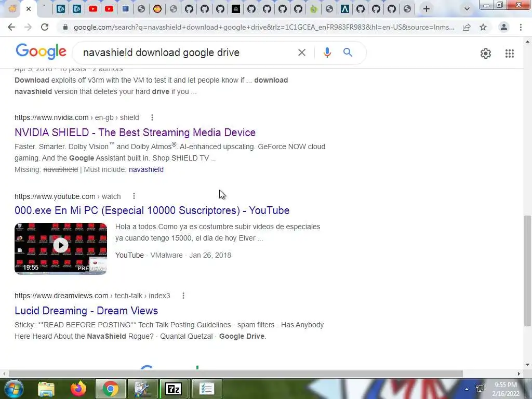
Task: Click the scroll-up arrow of the page
Action: click(527, 42)
